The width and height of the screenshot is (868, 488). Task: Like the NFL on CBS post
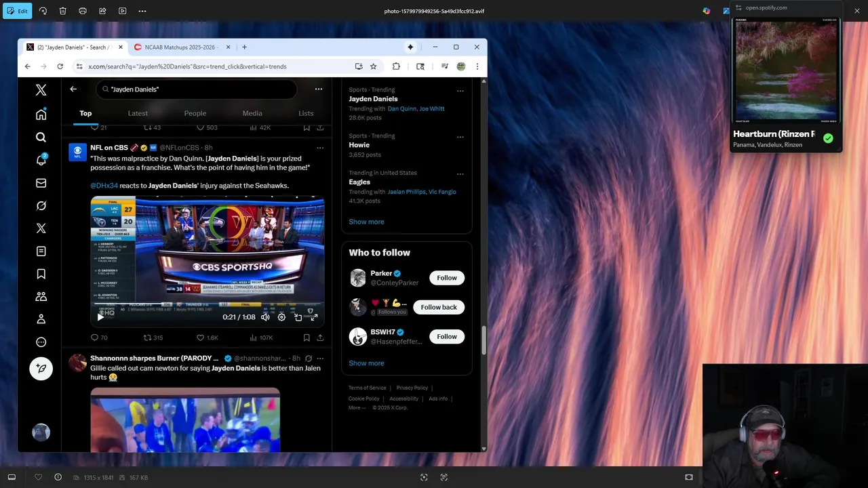(207, 338)
